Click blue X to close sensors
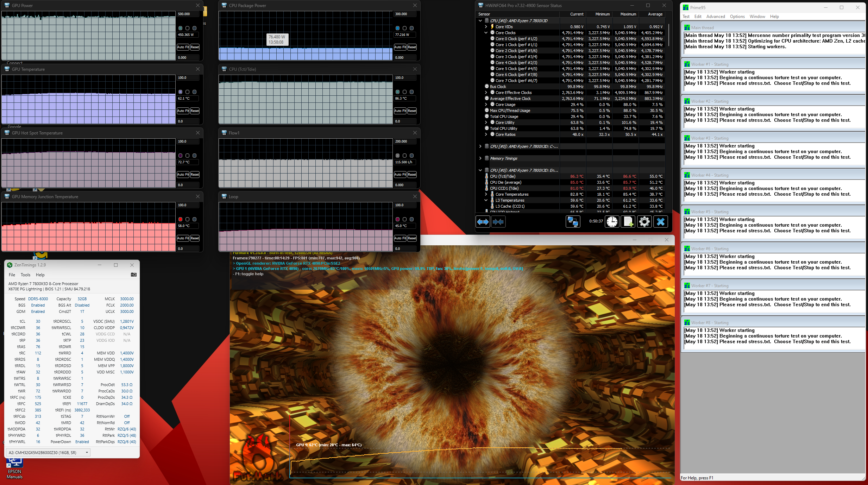This screenshot has width=868, height=485. point(661,222)
